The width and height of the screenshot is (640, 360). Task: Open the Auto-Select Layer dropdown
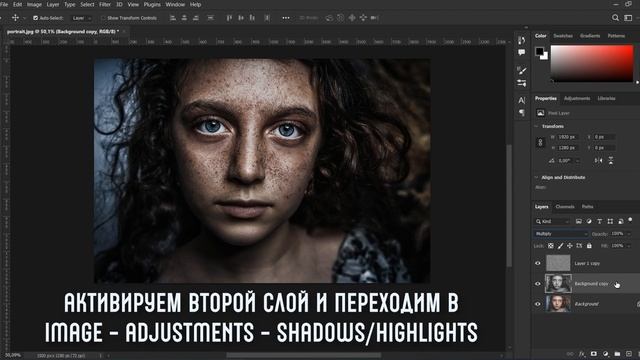[81, 18]
